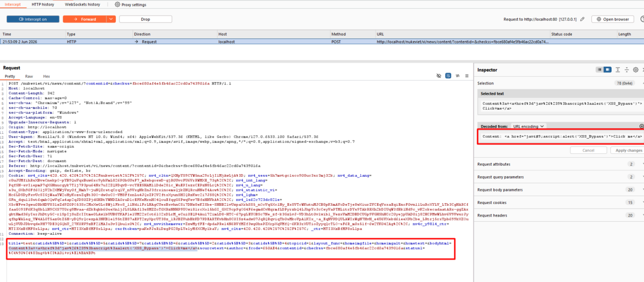Click the localhost host cell in table
Image resolution: width=644 pixels, height=282 pixels.
tap(227, 42)
